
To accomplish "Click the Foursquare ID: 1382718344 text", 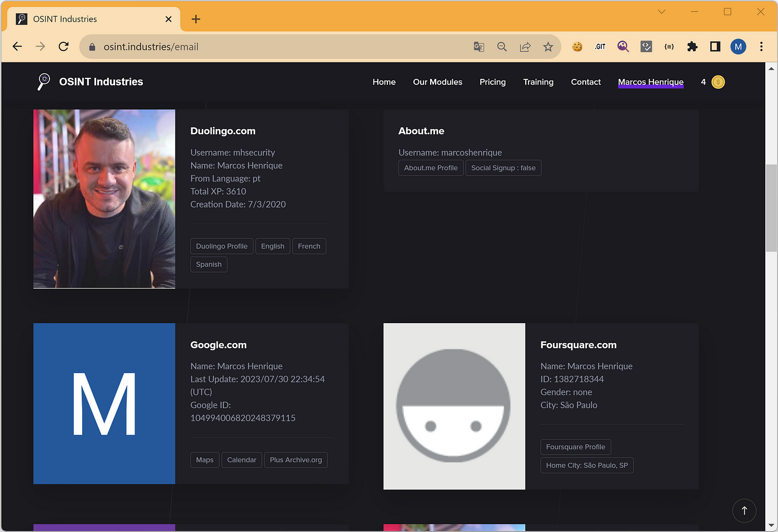I will click(572, 379).
